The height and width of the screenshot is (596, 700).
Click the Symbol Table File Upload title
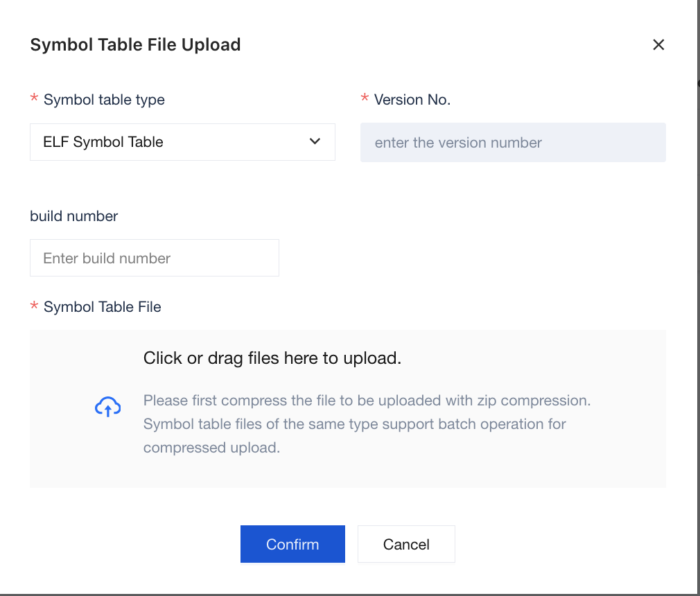click(135, 44)
